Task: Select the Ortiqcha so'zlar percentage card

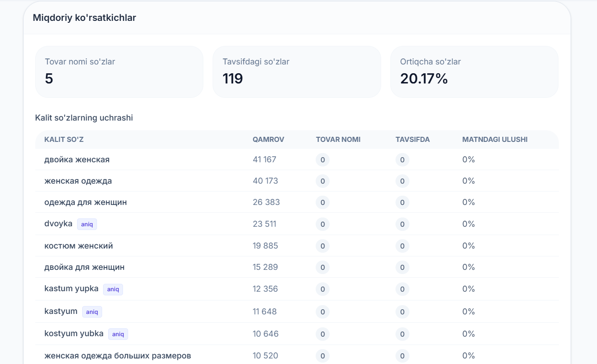Action: pos(474,72)
